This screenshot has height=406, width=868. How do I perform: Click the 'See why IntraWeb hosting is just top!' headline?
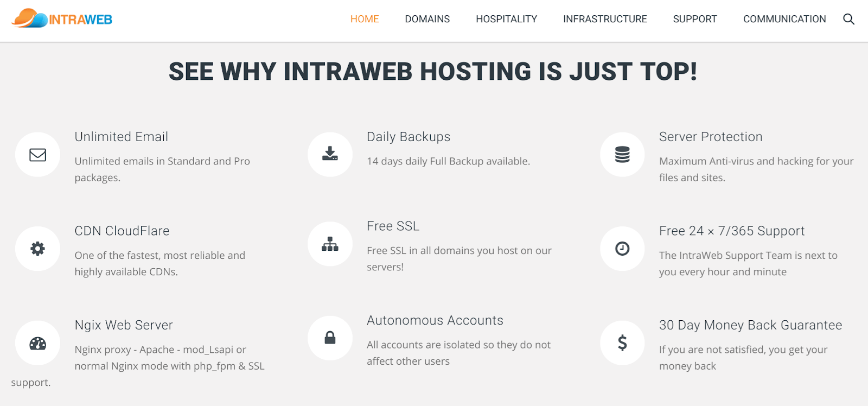pyautogui.click(x=433, y=72)
